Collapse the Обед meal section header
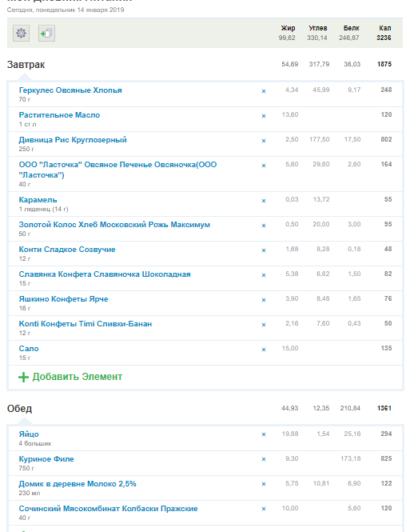Screen dimensions: 406x532 click(x=19, y=409)
